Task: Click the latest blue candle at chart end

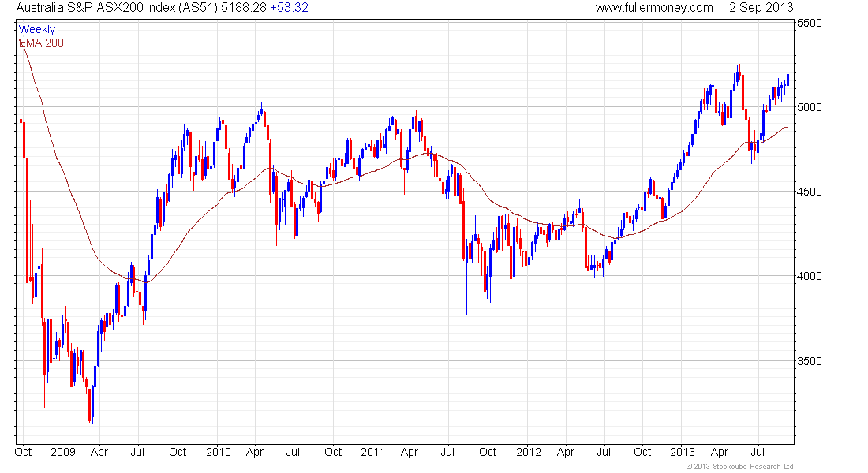Action: (x=788, y=80)
